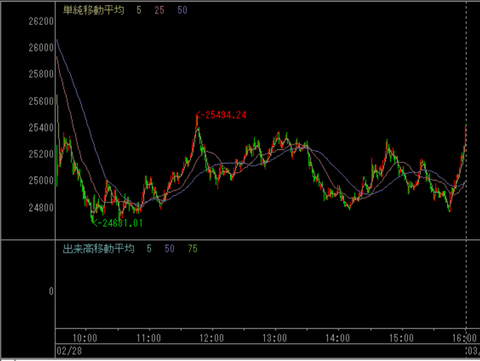Click the 02/28 date label
This screenshot has height=361, width=480.
coord(69,351)
